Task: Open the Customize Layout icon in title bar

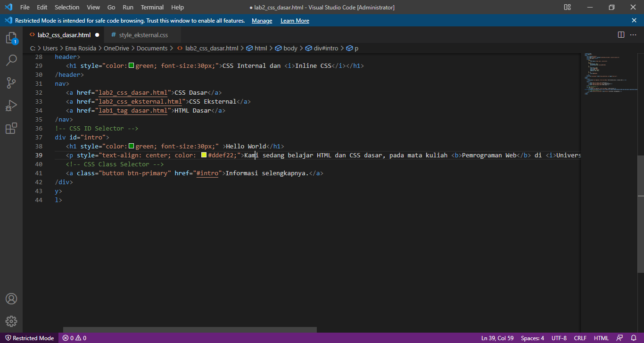Action: coord(567,7)
